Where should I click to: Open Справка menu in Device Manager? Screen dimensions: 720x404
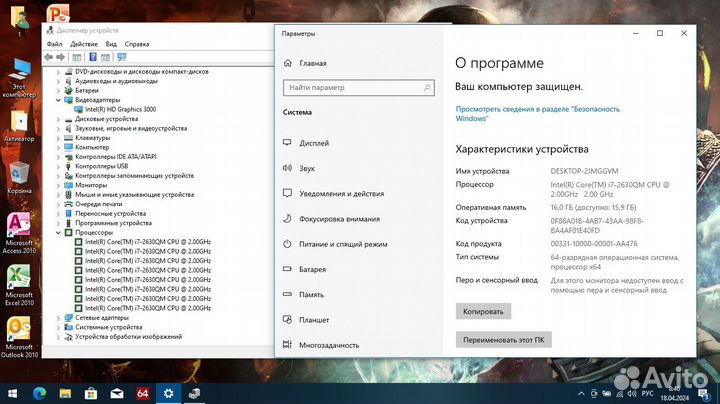coord(137,44)
